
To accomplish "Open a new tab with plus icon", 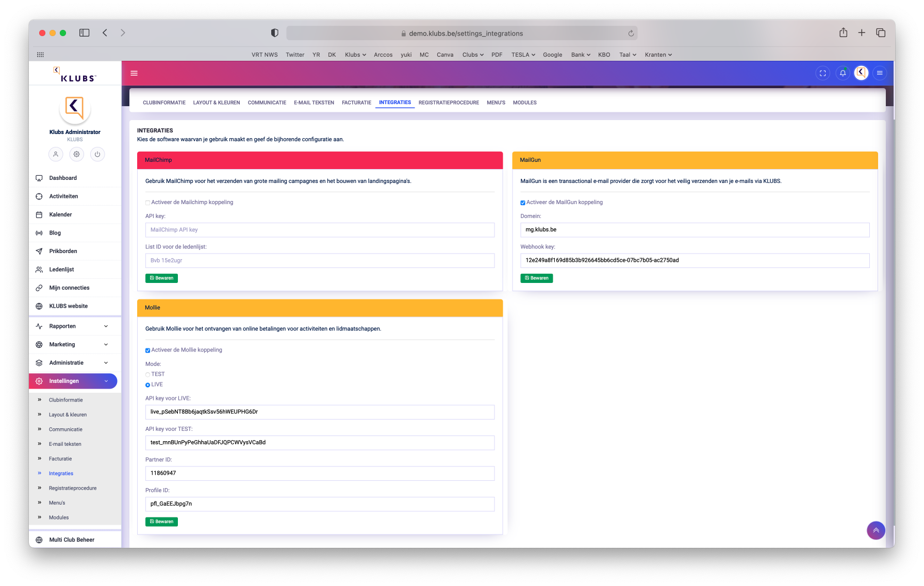I will coord(862,33).
